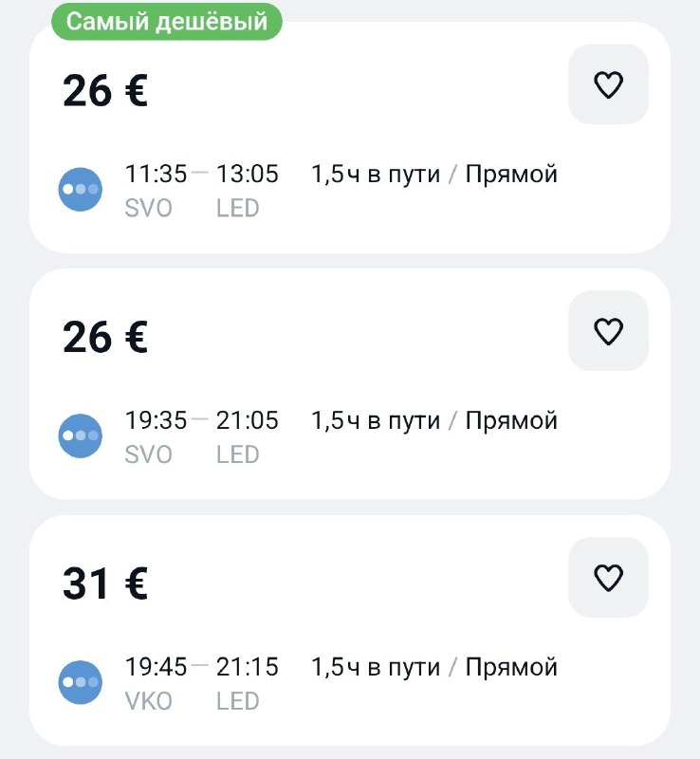Click the 13:05 arrival time
Image resolution: width=700 pixels, height=759 pixels.
pyautogui.click(x=248, y=174)
